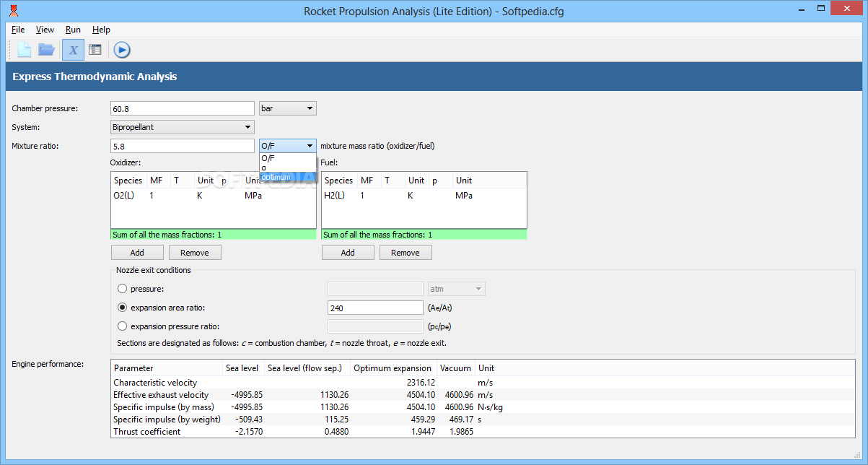Image resolution: width=868 pixels, height=465 pixels.
Task: Click the Vacuum column header
Action: pyautogui.click(x=455, y=368)
